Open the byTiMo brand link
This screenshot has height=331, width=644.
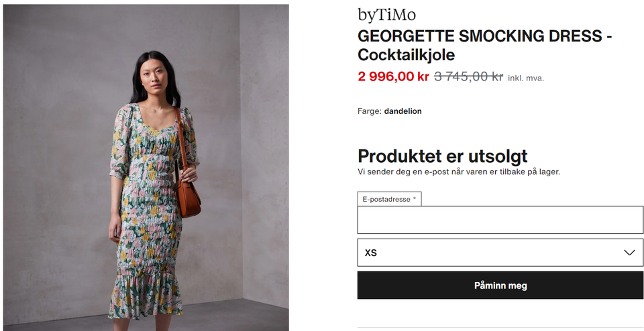coord(386,15)
